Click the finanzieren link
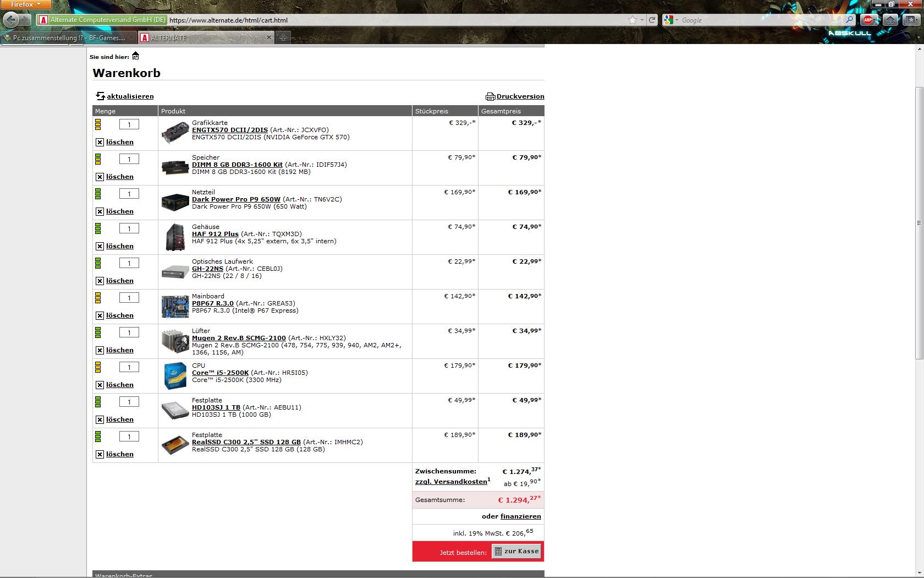924x578 pixels. coord(521,516)
